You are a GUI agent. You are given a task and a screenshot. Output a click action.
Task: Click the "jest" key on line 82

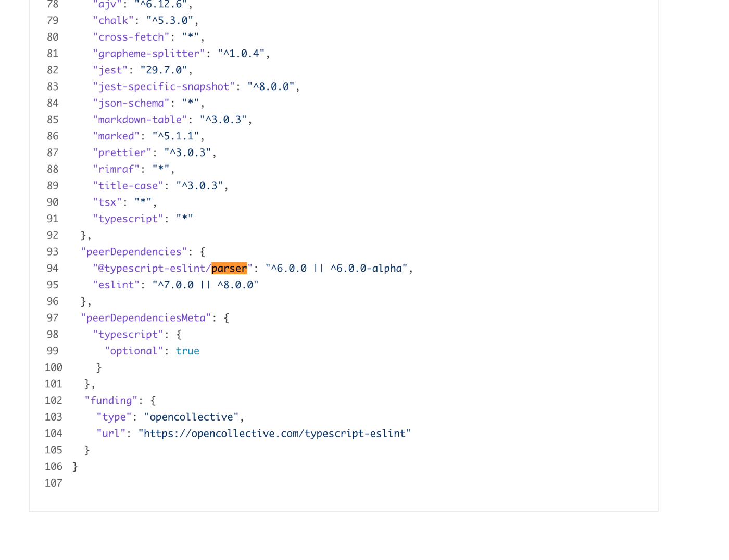point(110,70)
